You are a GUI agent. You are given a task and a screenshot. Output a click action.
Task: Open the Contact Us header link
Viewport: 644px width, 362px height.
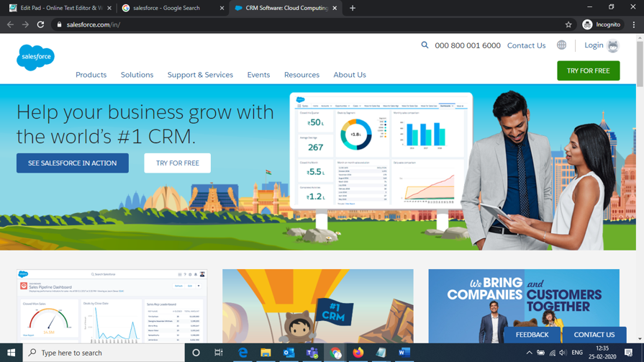pyautogui.click(x=526, y=45)
